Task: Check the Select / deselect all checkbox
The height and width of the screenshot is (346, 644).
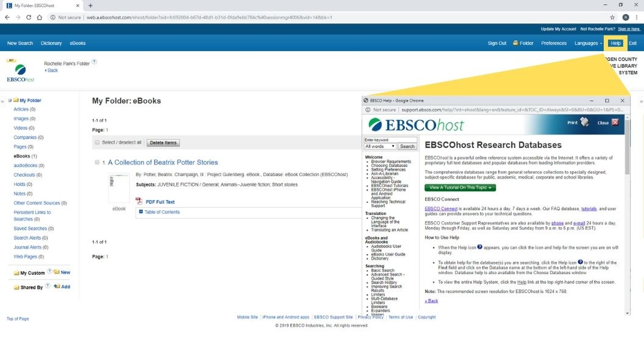Action: [x=98, y=143]
